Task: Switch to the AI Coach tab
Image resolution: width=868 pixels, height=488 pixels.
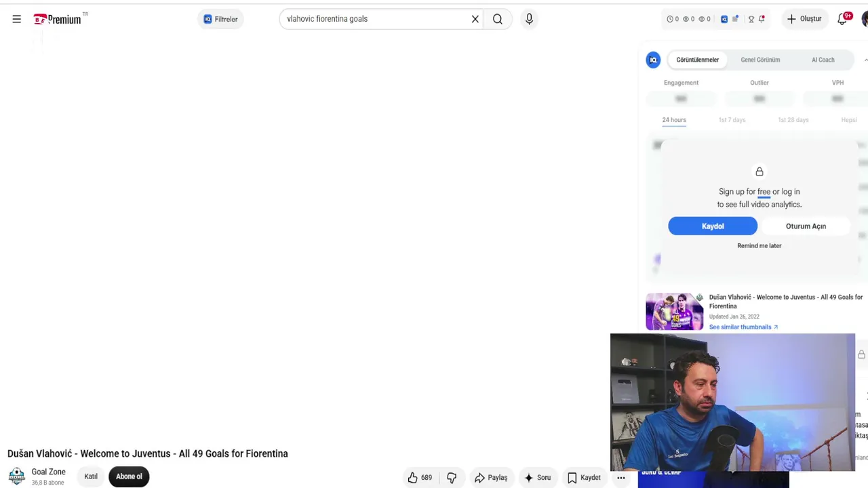Action: 823,60
